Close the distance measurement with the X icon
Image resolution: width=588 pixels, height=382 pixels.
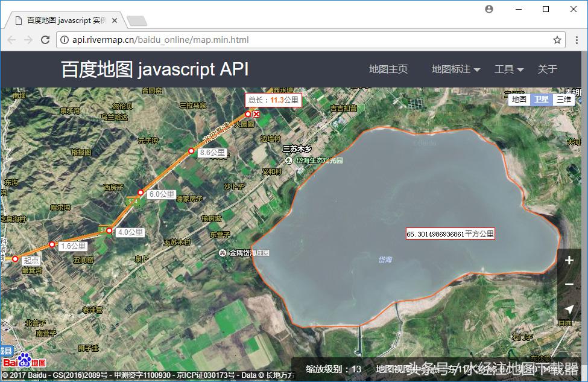coord(256,113)
